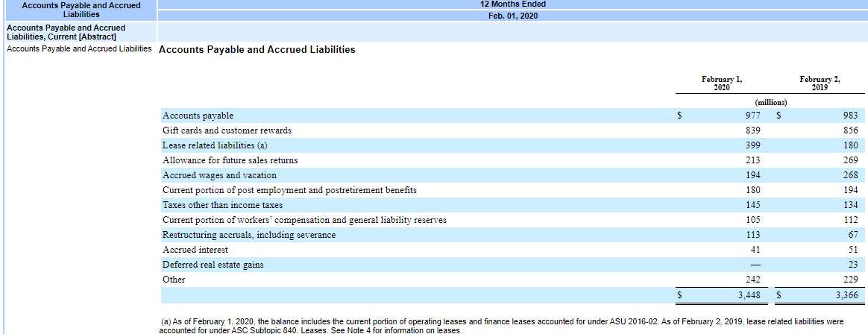Click Lease related liabilities 2019 value 180
The width and height of the screenshot is (868, 334).
click(851, 145)
